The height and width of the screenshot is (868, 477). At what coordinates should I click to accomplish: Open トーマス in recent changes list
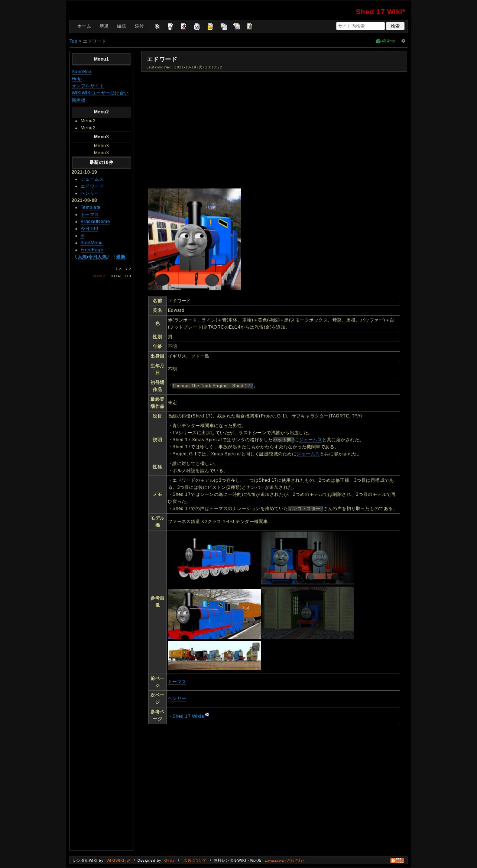pos(90,214)
